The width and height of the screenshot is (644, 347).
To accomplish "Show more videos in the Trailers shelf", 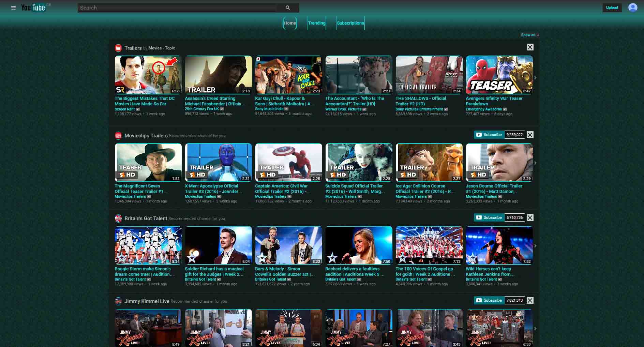I will 535,78.
